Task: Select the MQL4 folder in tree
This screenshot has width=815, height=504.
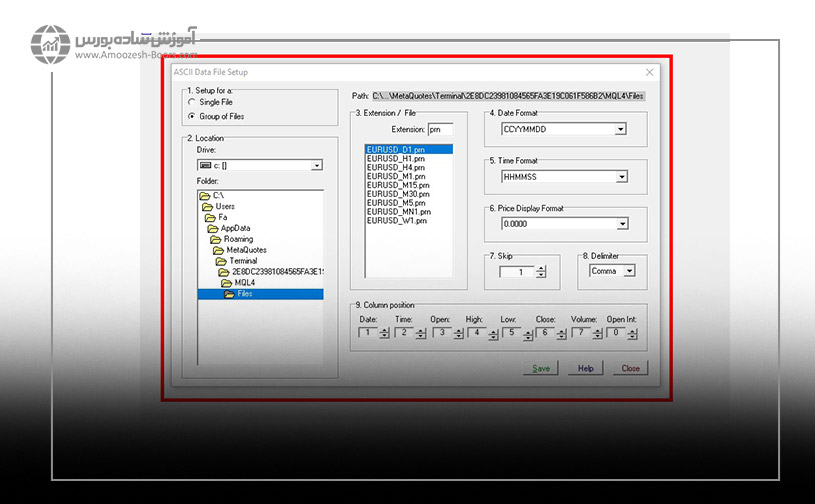Action: pyautogui.click(x=235, y=283)
